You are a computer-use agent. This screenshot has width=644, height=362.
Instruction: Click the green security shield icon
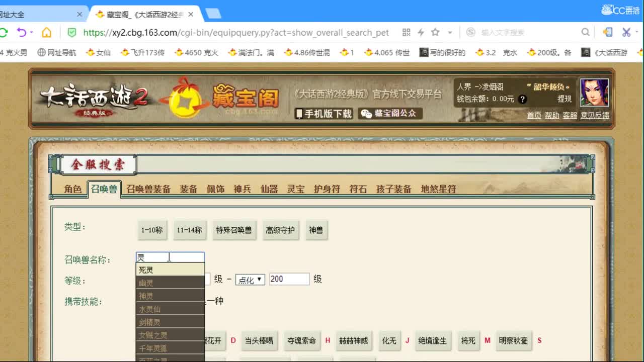(x=72, y=33)
